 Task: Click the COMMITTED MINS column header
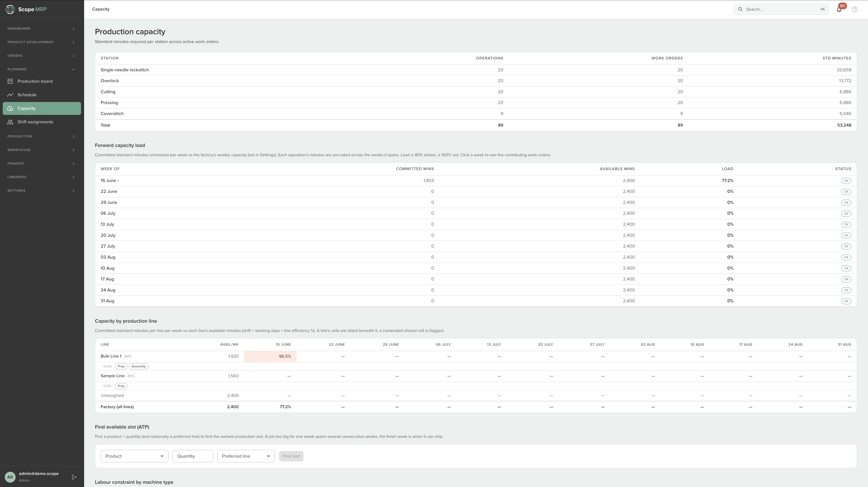click(x=415, y=169)
